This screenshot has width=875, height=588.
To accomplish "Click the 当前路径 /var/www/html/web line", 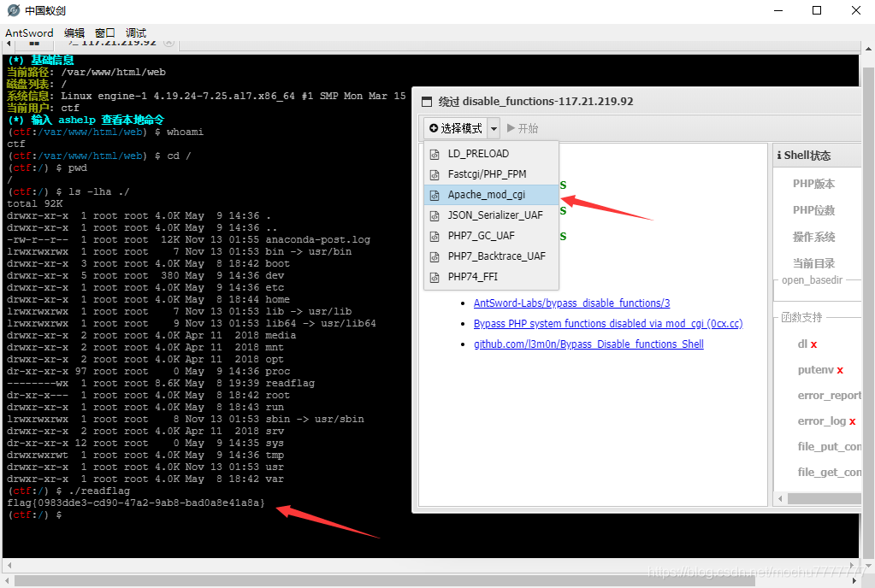I will (86, 72).
